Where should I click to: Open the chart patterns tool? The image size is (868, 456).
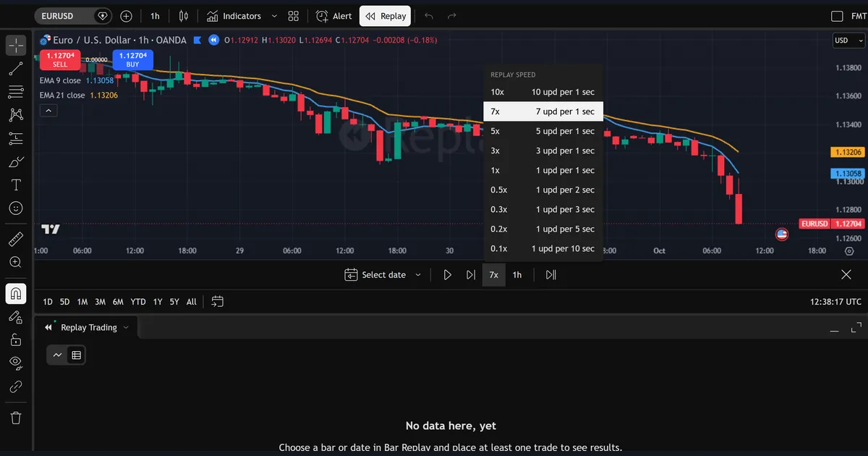(16, 114)
